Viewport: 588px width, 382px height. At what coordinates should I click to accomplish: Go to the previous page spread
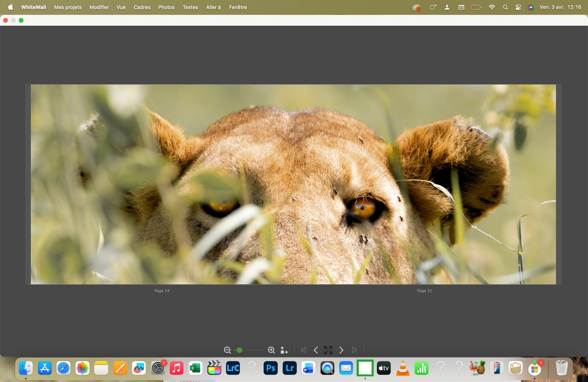click(x=316, y=350)
